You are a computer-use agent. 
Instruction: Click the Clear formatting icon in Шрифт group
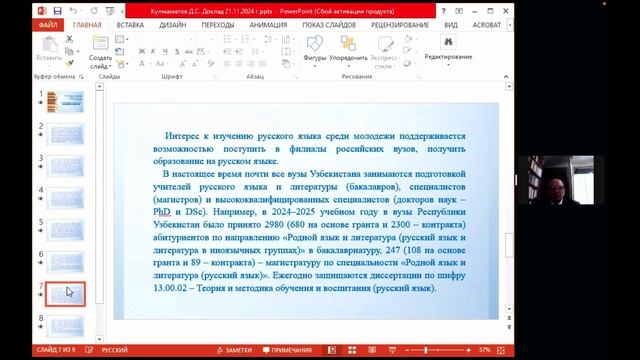[211, 64]
